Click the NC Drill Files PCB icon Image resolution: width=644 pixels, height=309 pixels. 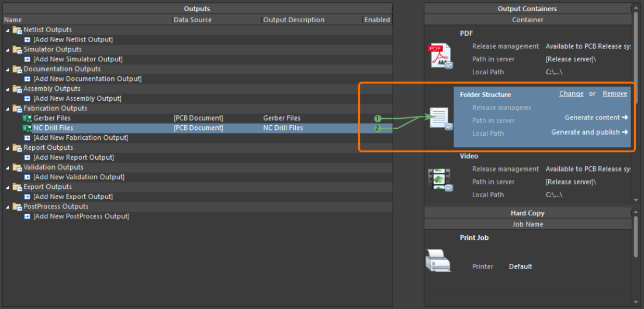click(x=27, y=128)
